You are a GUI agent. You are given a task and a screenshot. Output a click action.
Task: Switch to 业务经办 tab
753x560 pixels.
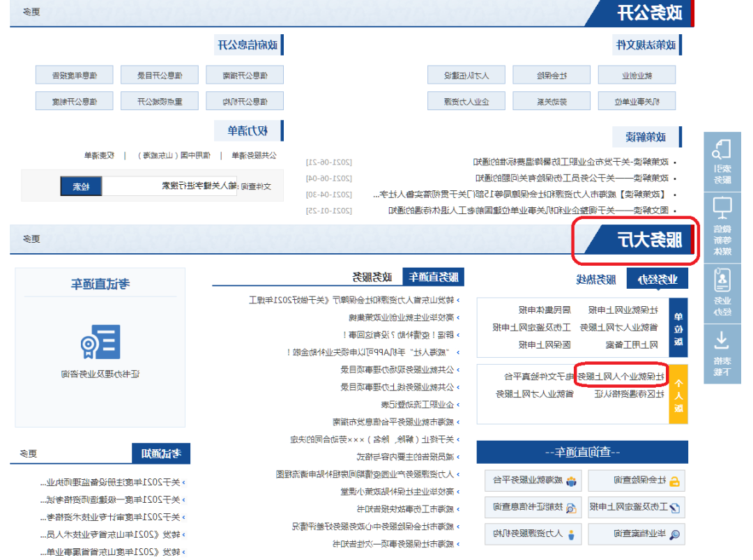(x=657, y=279)
